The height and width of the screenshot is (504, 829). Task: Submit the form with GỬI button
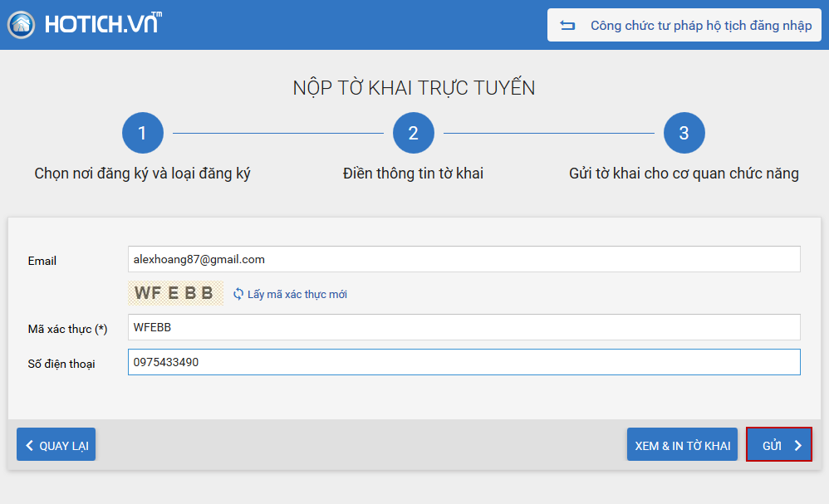(x=778, y=445)
